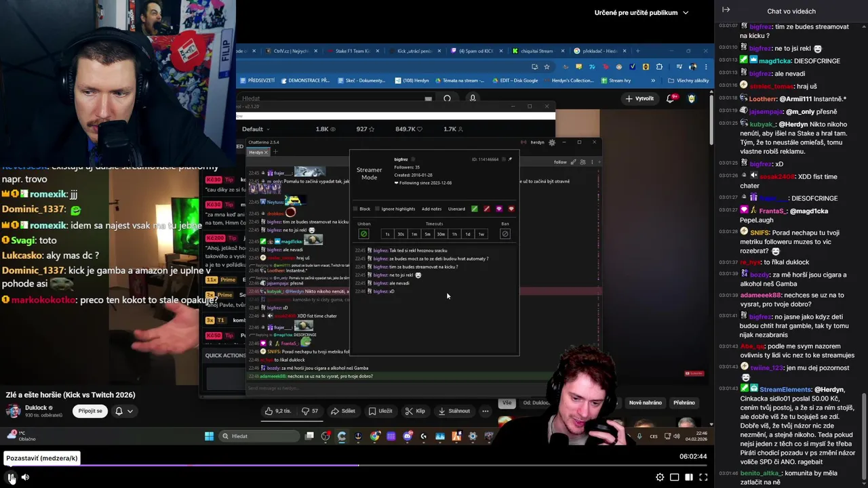The width and height of the screenshot is (868, 488).
Task: Click the Připojit se join button
Action: click(90, 411)
